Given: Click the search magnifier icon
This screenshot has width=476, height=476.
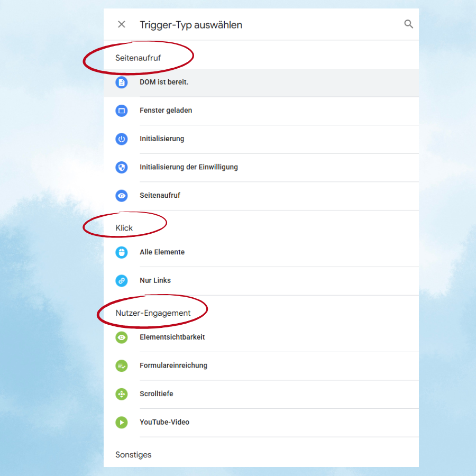Looking at the screenshot, I should (408, 24).
